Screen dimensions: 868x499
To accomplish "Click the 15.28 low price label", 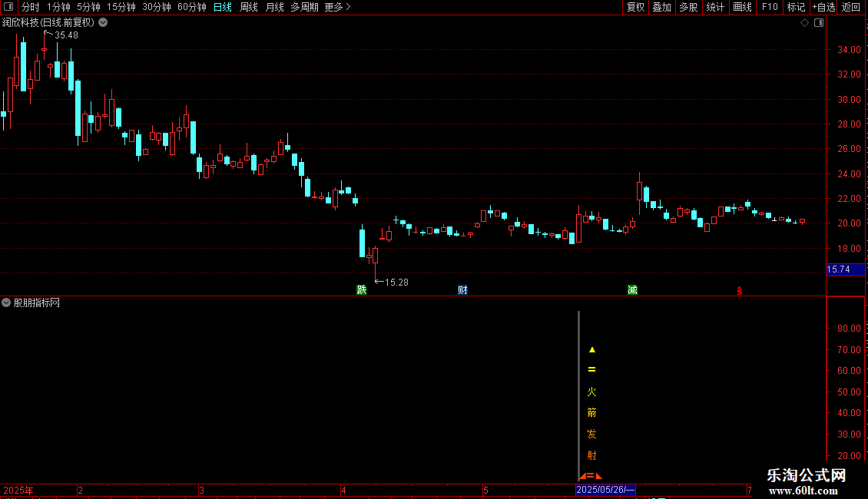I will (396, 283).
